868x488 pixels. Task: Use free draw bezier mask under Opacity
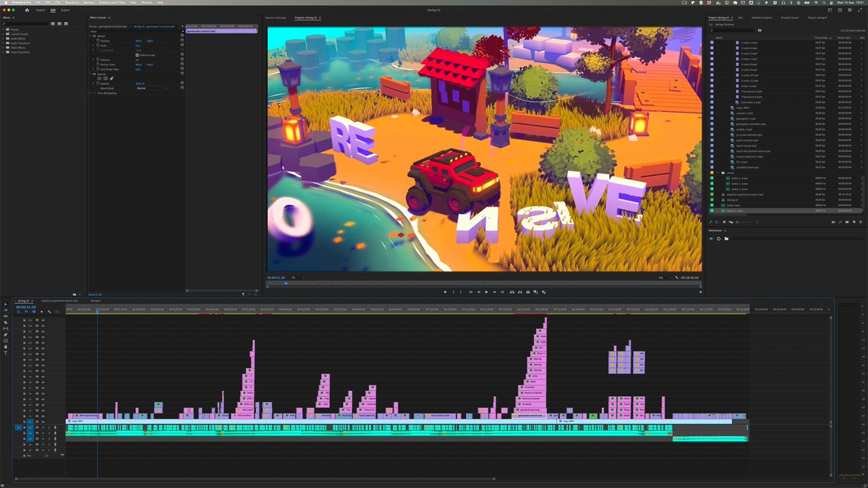tap(111, 78)
